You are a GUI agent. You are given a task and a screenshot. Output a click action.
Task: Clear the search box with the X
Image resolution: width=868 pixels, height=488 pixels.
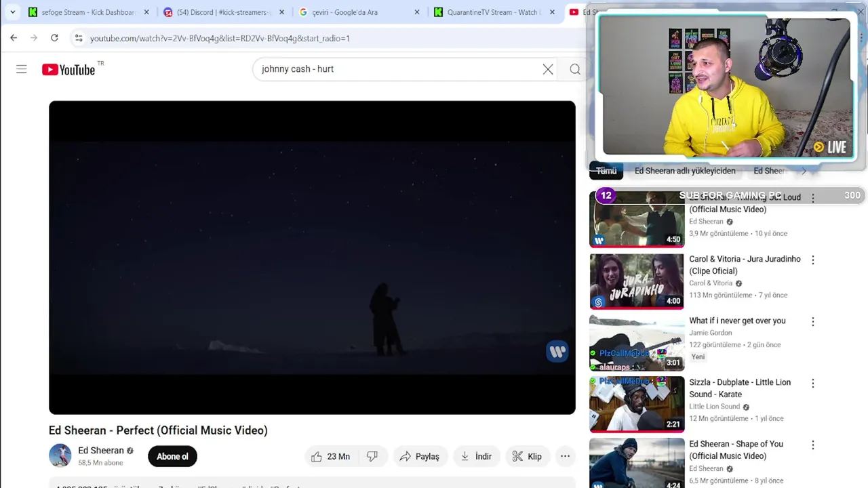click(548, 69)
